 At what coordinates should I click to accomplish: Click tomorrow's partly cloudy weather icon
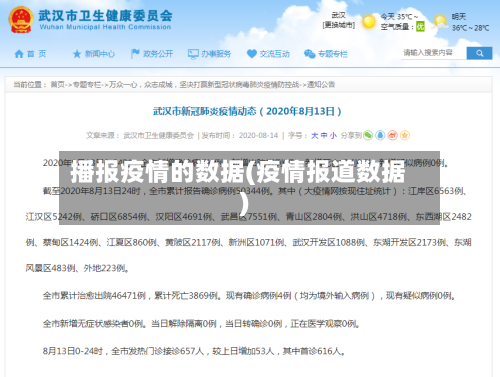click(x=440, y=22)
